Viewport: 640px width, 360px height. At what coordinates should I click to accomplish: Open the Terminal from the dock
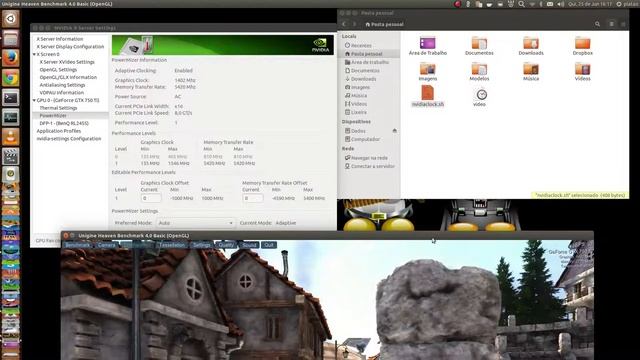(x=11, y=98)
